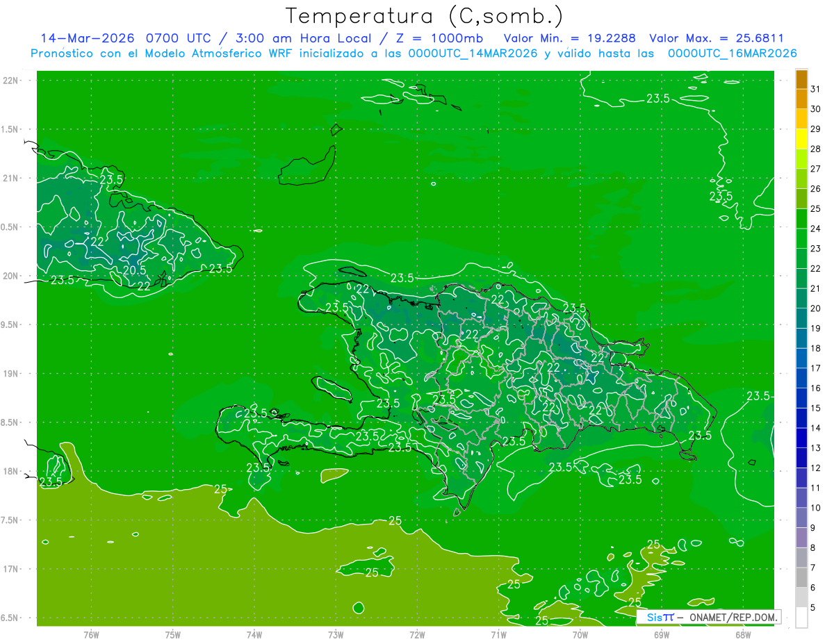
Task: Click the title 'Temperatura (C,somb.)'
Action: click(425, 15)
